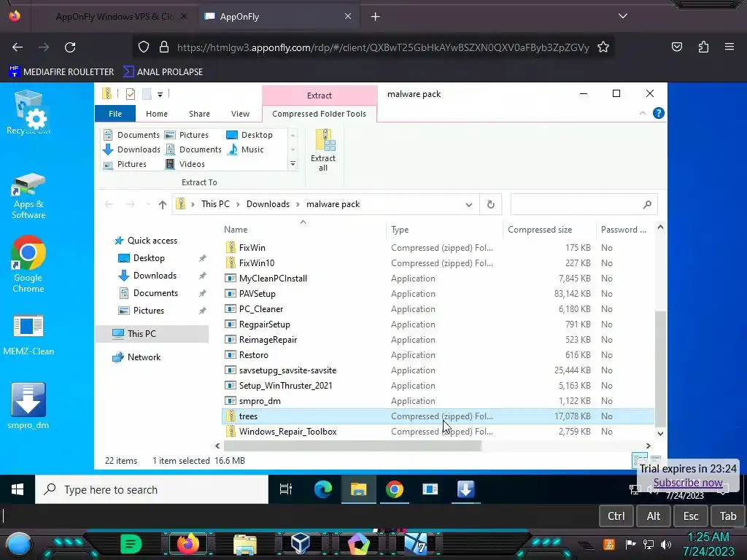Extract to Music in Extract To gallery
747x560 pixels.
pos(246,149)
